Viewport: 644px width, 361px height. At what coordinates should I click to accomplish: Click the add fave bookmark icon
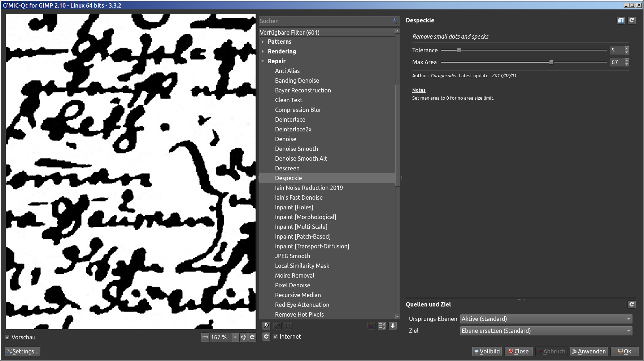point(266,326)
